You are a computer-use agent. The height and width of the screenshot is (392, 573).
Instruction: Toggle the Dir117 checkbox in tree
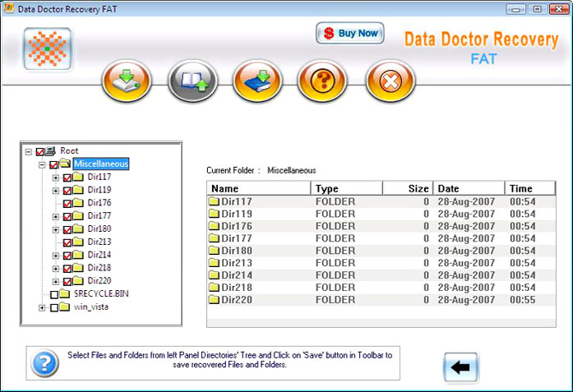pyautogui.click(x=67, y=178)
